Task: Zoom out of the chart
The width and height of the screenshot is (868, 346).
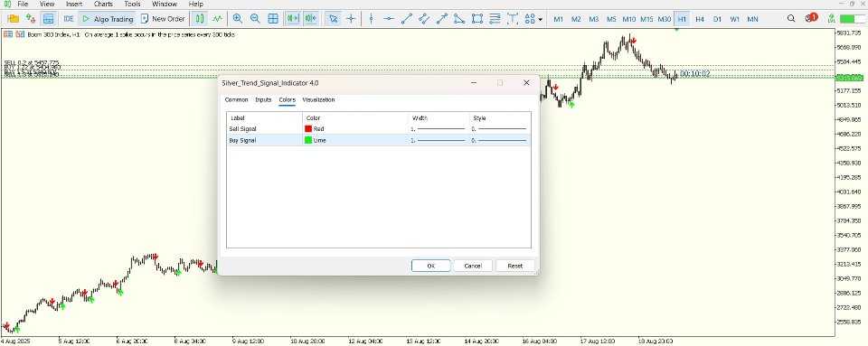Action: tap(255, 19)
